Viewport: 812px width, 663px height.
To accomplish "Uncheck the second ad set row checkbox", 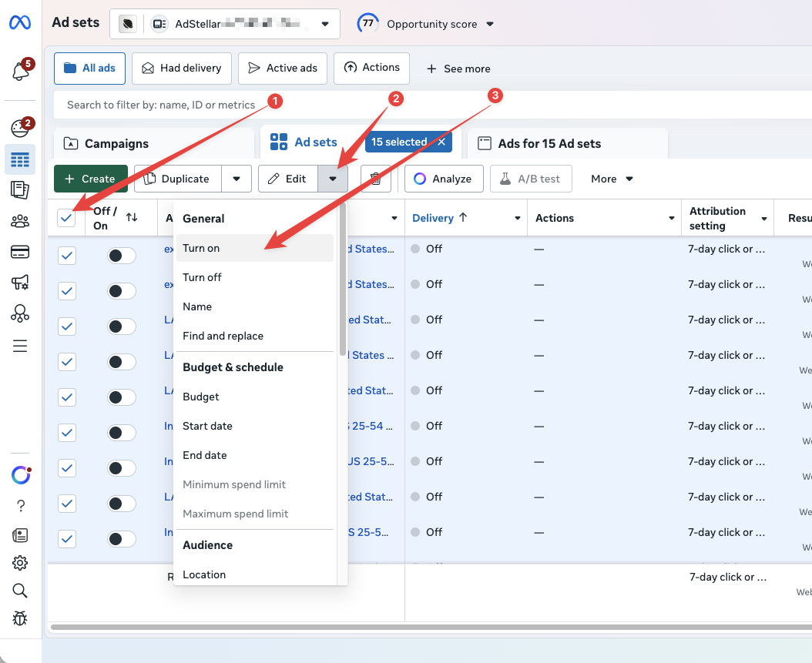I will coord(67,291).
